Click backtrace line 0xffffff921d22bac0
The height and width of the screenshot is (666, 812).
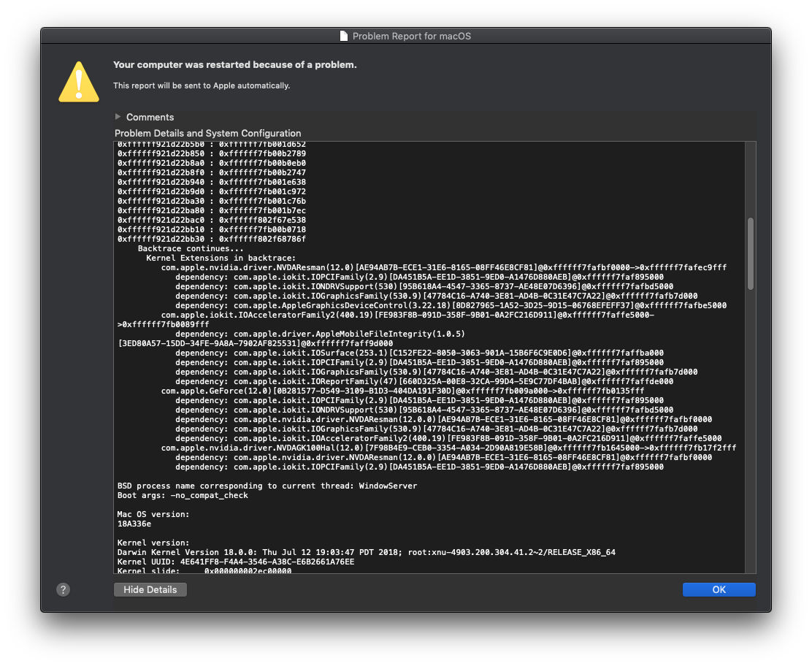[212, 220]
